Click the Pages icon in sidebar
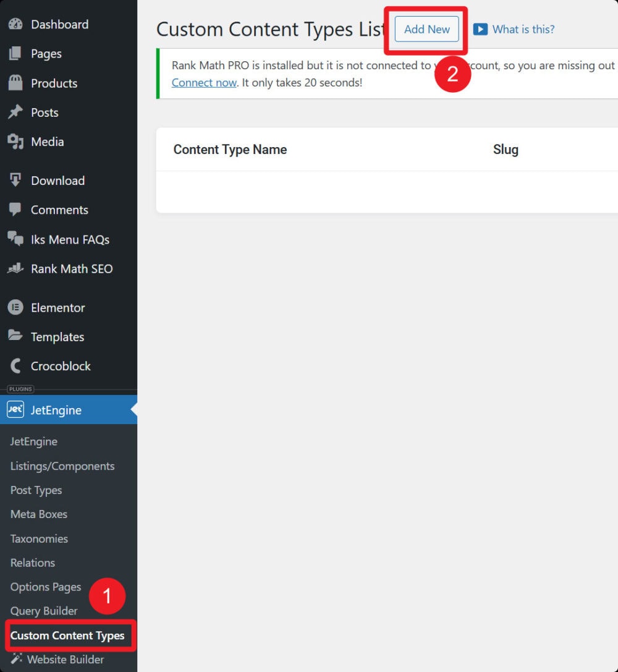The height and width of the screenshot is (672, 618). point(15,53)
